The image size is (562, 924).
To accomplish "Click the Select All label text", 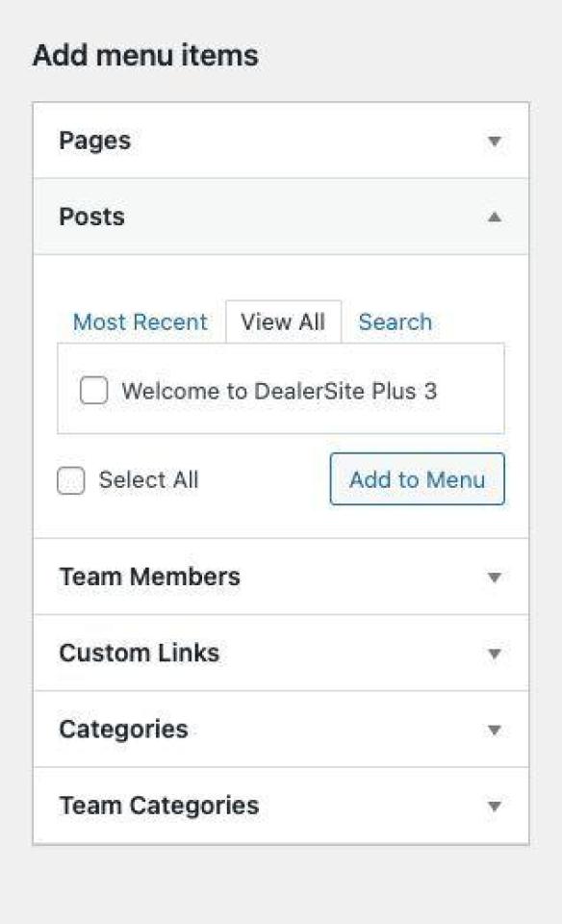I will point(148,479).
